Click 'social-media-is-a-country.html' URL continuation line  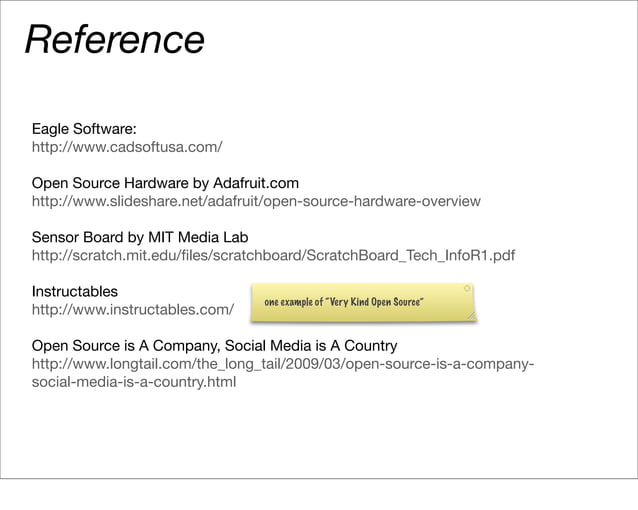134,382
